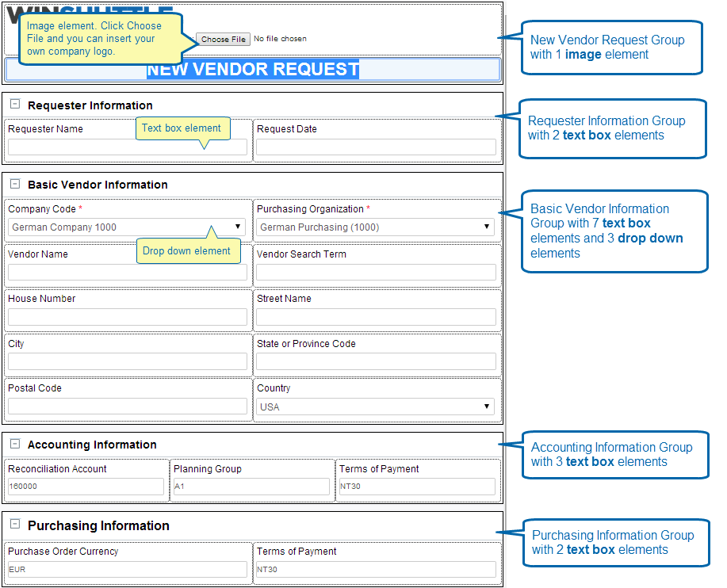Focus the Vendor Search Term field
The image size is (727, 588).
(x=376, y=273)
